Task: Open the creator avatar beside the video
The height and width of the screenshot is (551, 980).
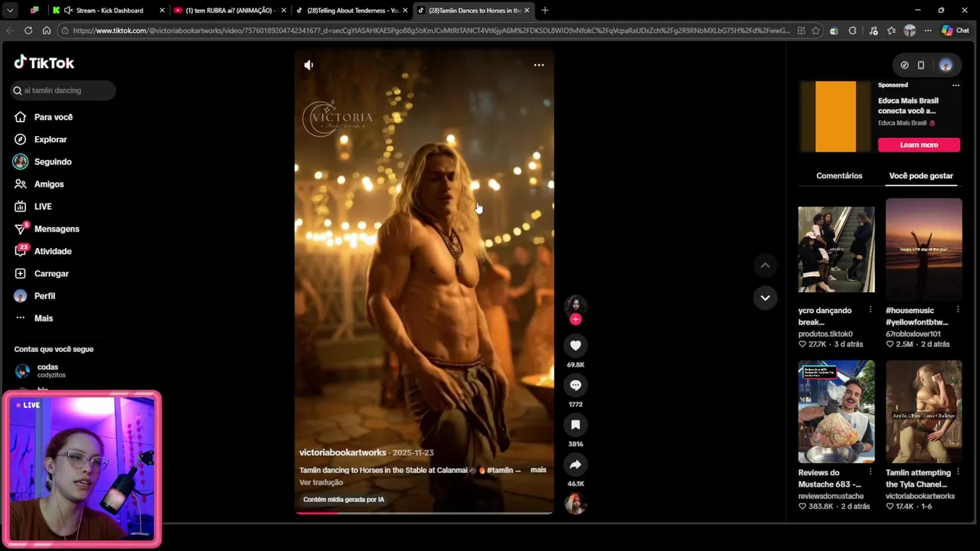Action: [575, 305]
